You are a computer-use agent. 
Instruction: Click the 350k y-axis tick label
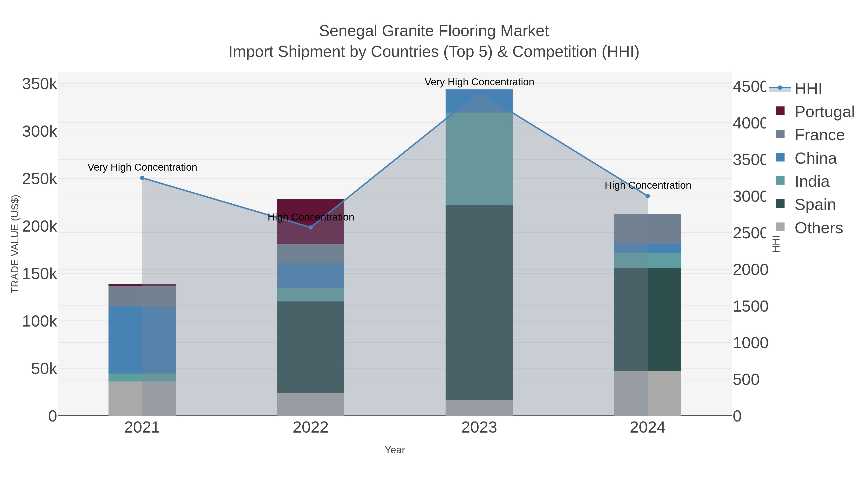click(40, 84)
